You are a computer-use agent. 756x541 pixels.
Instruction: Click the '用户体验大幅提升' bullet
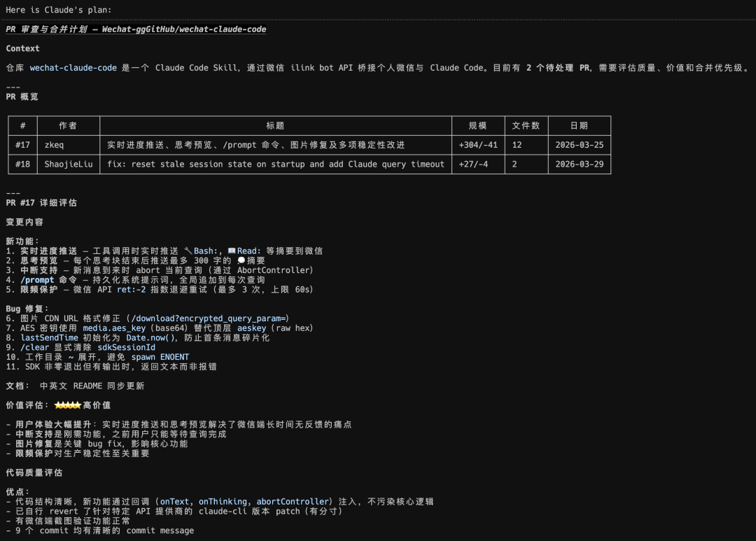coord(179,424)
